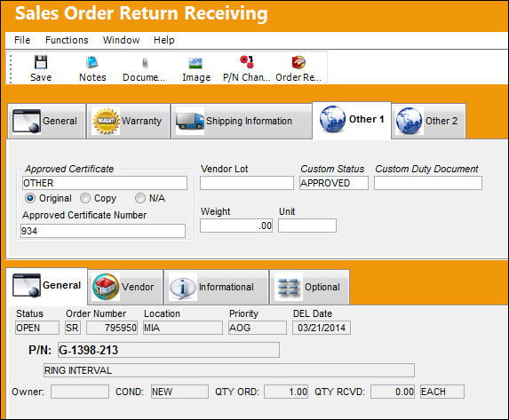Click the QTY ORD field 1.00
The height and width of the screenshot is (420, 509).
(286, 392)
